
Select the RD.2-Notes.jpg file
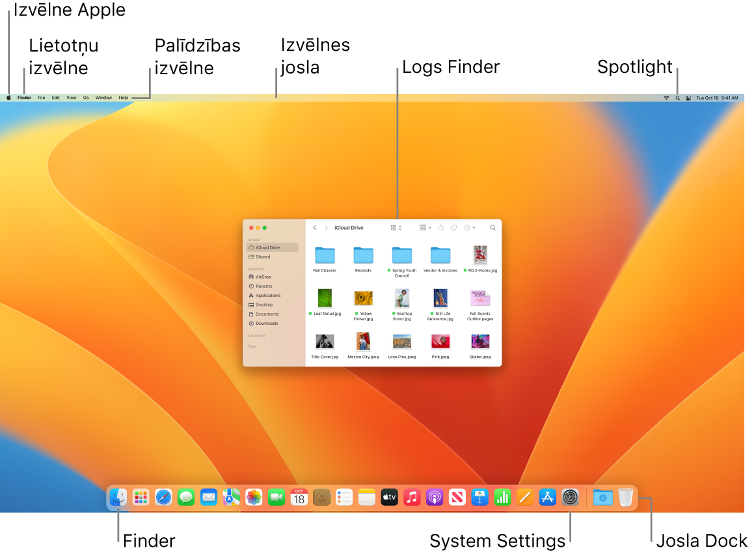(x=479, y=255)
